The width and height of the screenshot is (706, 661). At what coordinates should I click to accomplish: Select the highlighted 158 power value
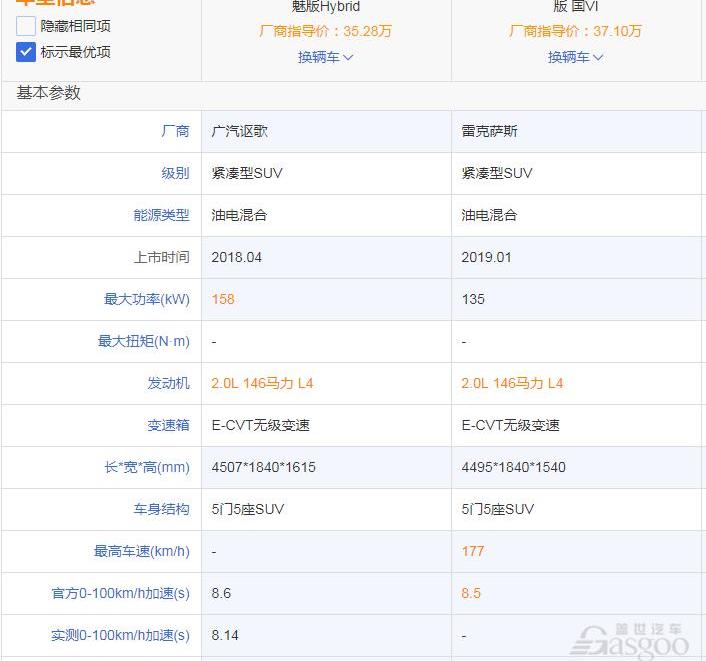223,299
